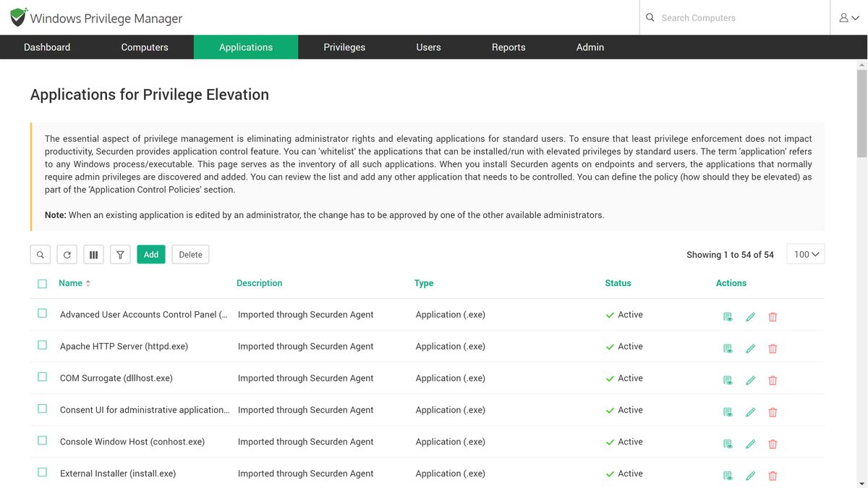868x488 pixels.
Task: Refresh the applications list
Action: [67, 254]
